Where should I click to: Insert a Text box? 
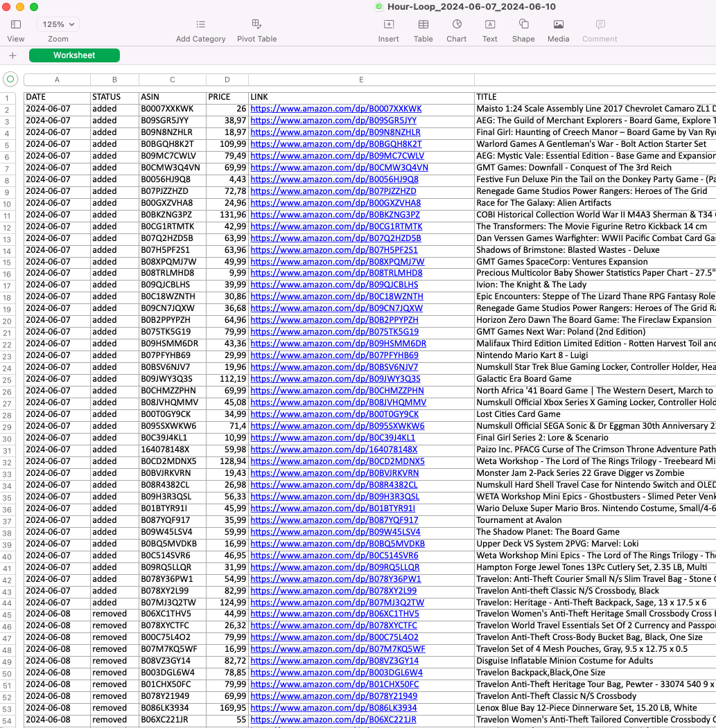[489, 24]
